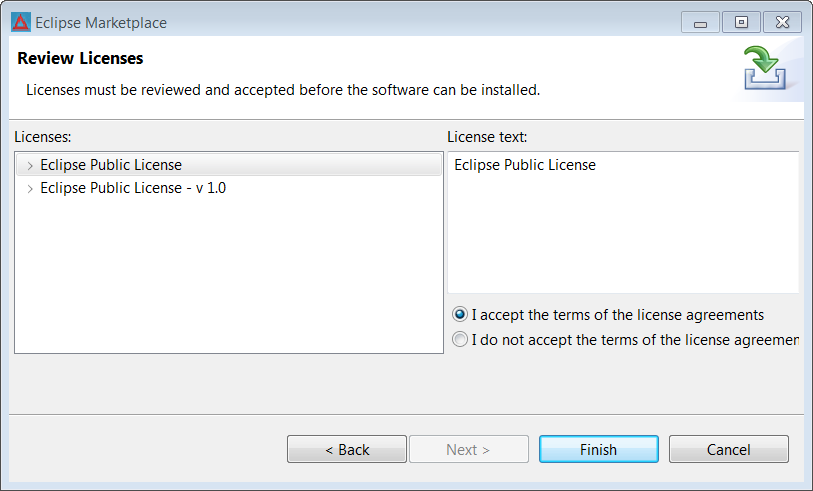This screenshot has width=813, height=491.
Task: Click empty space in Licenses list
Action: (x=229, y=275)
